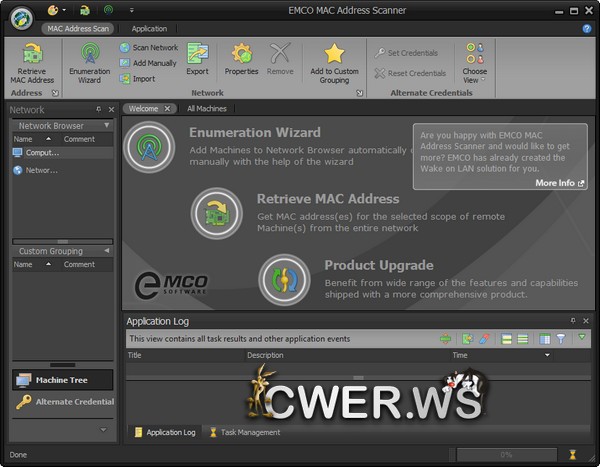Click the Scan Network ribbon button

click(148, 48)
